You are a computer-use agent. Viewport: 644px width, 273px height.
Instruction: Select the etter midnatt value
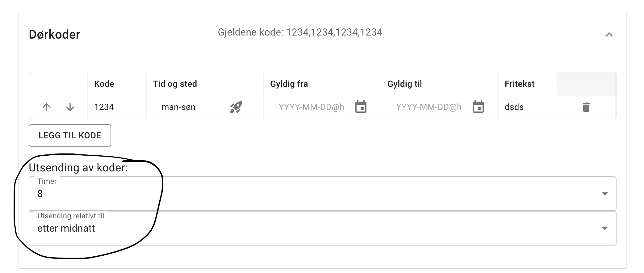66,229
